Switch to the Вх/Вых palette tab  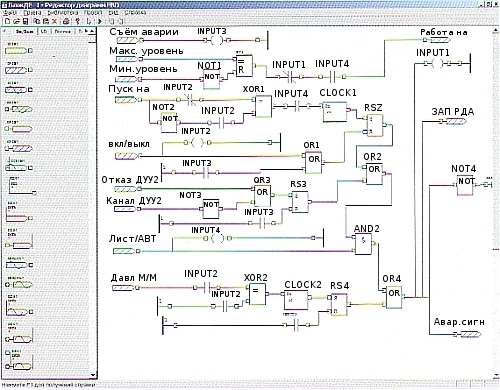coord(24,32)
